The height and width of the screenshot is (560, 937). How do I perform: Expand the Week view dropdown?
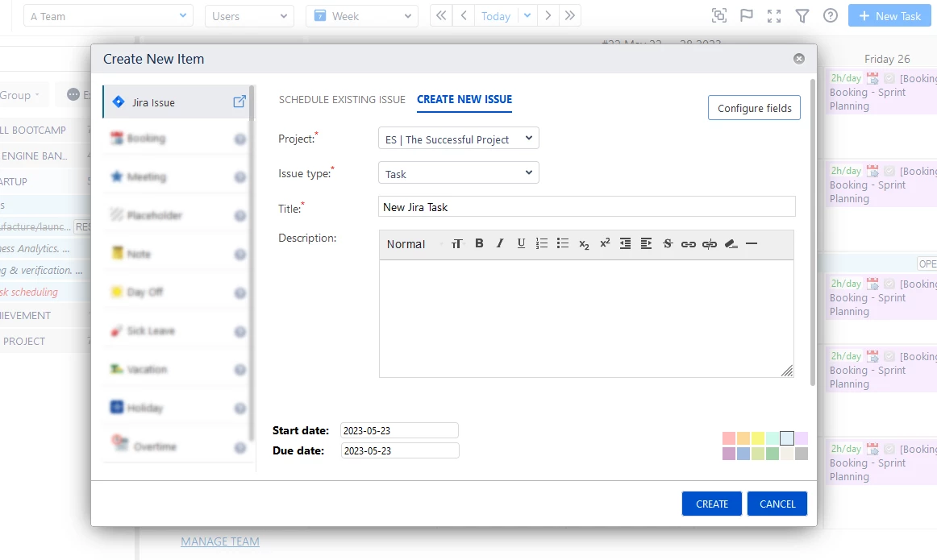pos(361,16)
